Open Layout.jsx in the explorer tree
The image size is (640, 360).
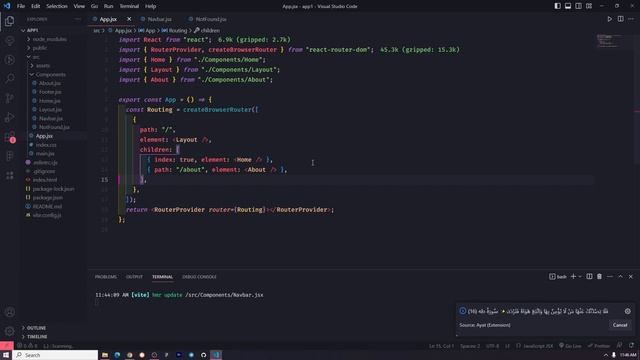click(50, 109)
